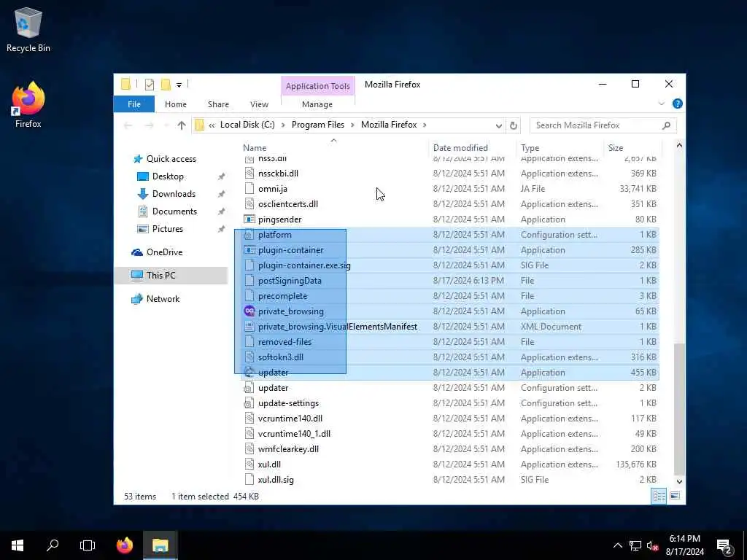Click the pin icon next to Downloads
This screenshot has height=560, width=747.
(x=221, y=194)
